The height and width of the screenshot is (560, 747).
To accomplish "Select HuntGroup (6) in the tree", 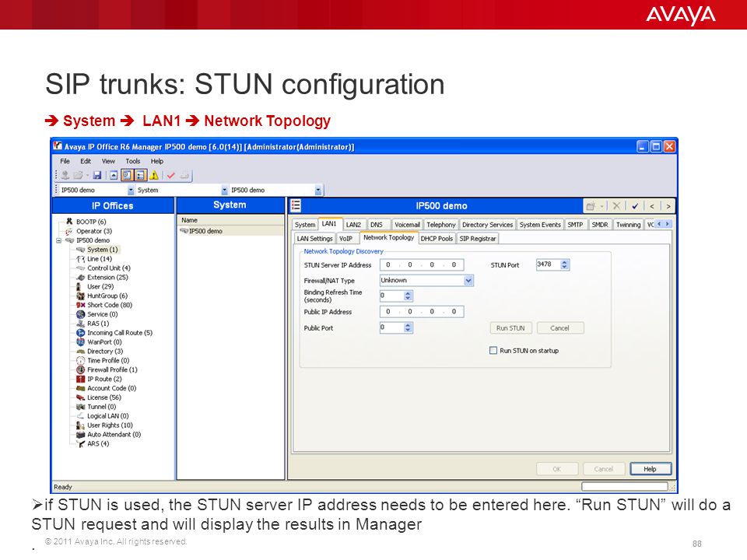I will point(107,296).
